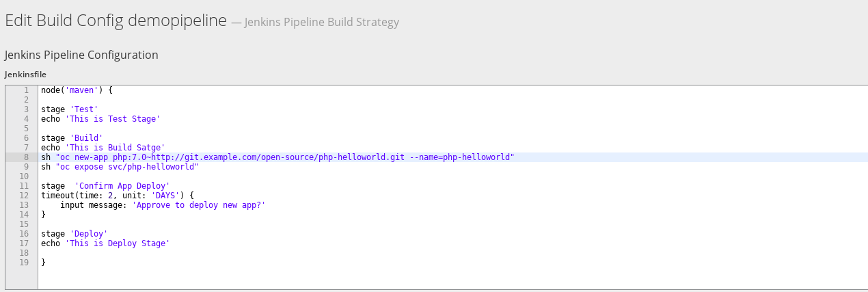Click line number 8 in the gutter

(x=26, y=157)
